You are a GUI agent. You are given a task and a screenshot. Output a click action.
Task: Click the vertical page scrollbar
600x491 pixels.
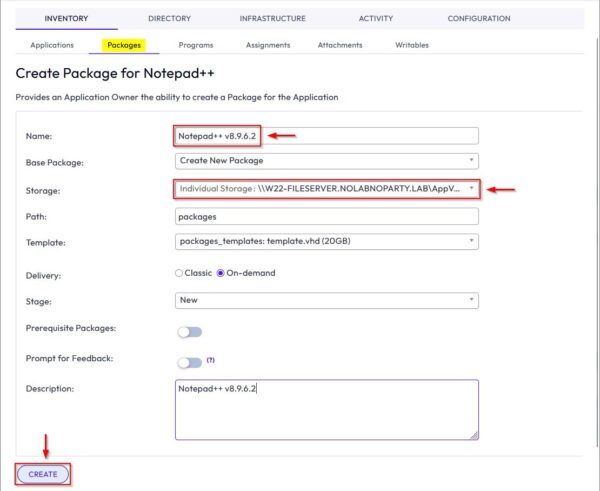tap(597, 241)
